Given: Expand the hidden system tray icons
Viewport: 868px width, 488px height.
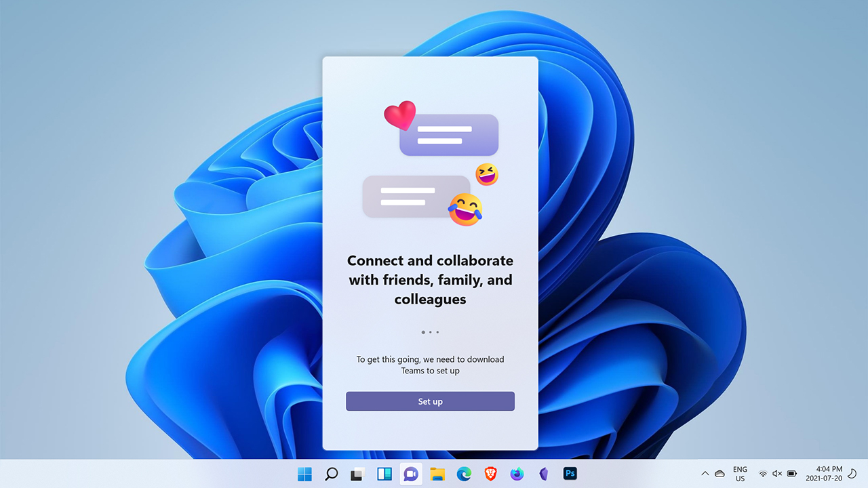Looking at the screenshot, I should (705, 474).
